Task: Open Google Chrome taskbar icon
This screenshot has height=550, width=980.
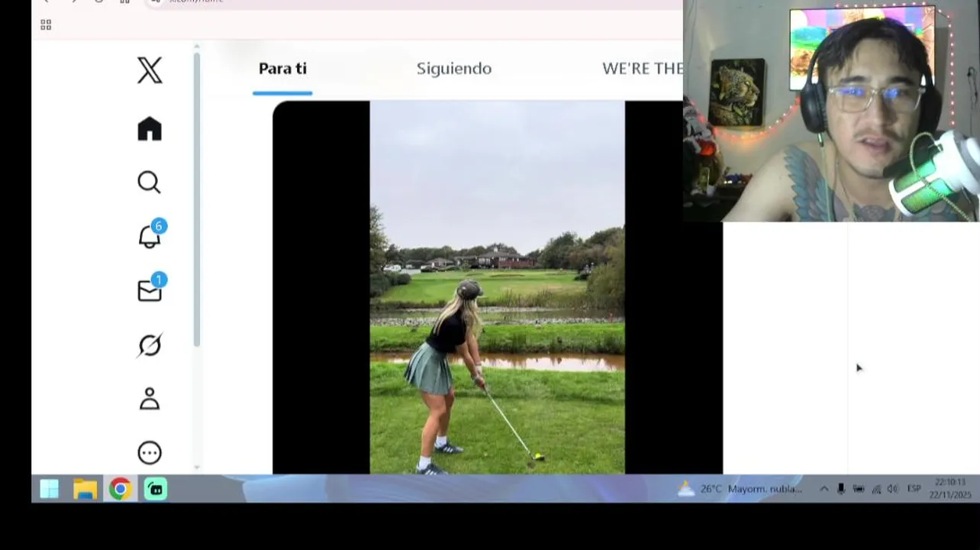Action: pos(120,489)
